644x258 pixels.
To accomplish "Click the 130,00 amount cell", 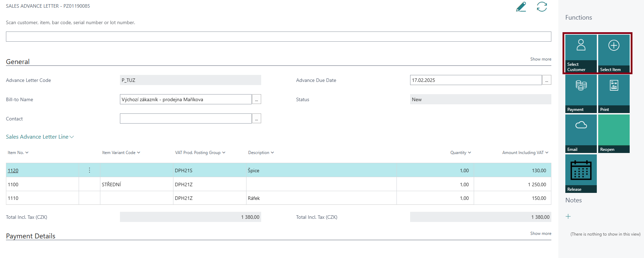I will tap(512, 170).
